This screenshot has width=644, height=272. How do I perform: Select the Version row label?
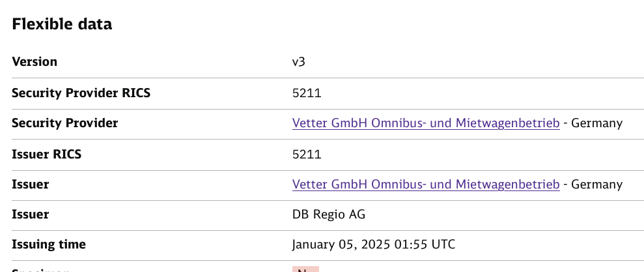pyautogui.click(x=35, y=62)
